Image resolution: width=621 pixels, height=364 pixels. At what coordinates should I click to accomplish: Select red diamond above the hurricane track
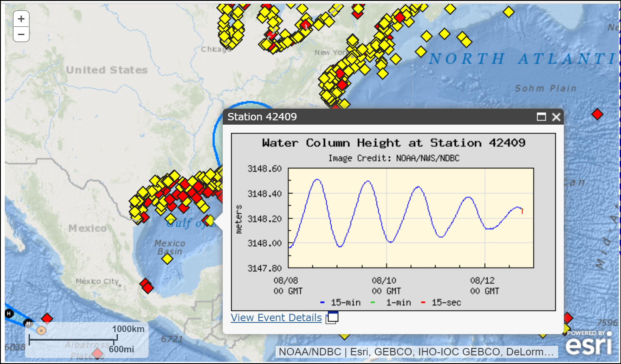(47, 319)
